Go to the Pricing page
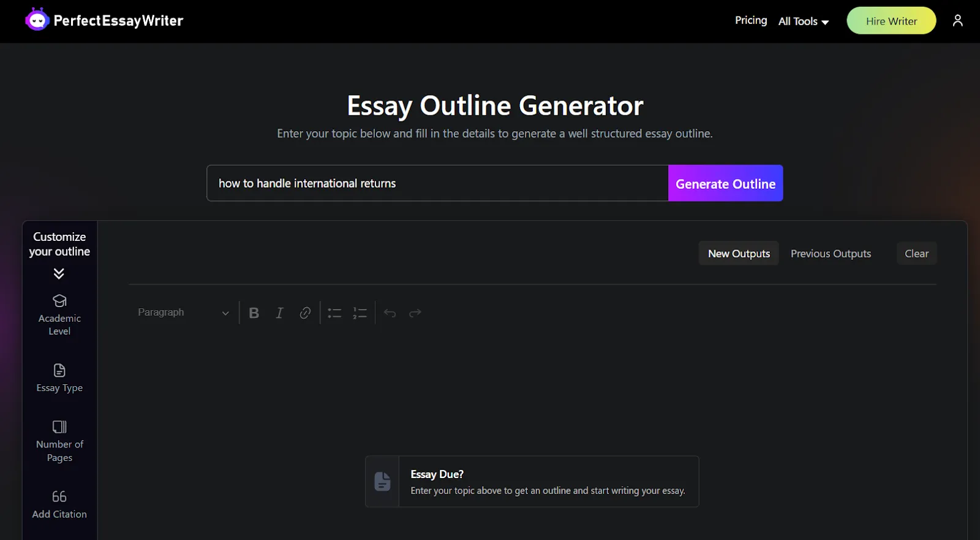 coord(751,20)
